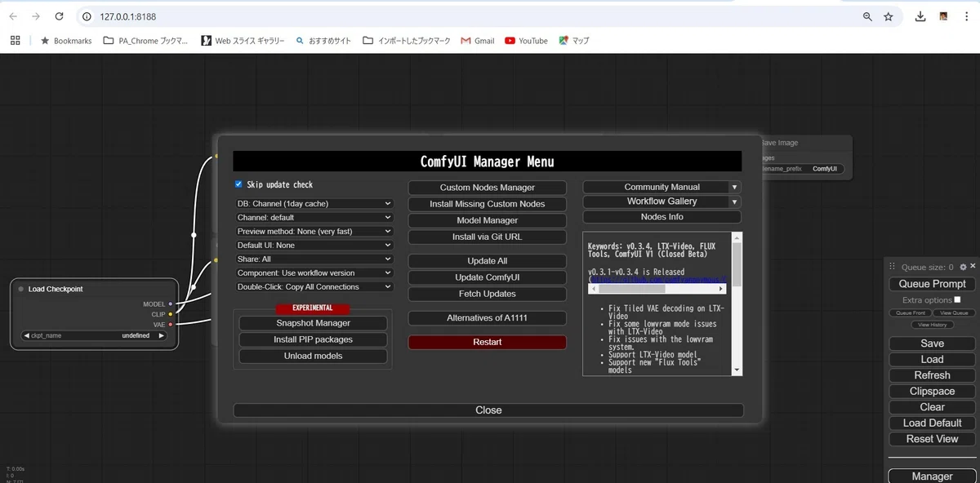Screen dimensions: 980x483
Task: Open Alternatives of A1111
Action: tap(488, 317)
